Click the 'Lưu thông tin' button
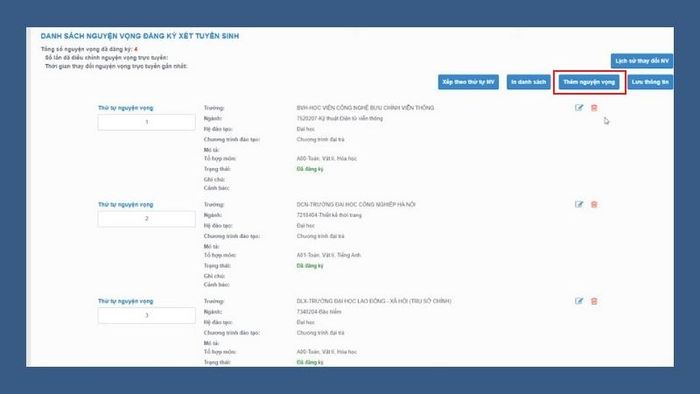This screenshot has height=394, width=700. coord(650,82)
